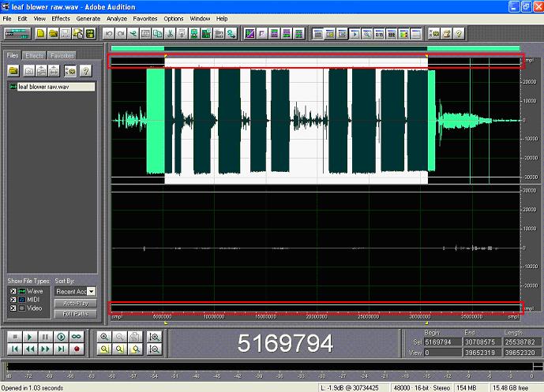Open the View menu

coord(39,19)
